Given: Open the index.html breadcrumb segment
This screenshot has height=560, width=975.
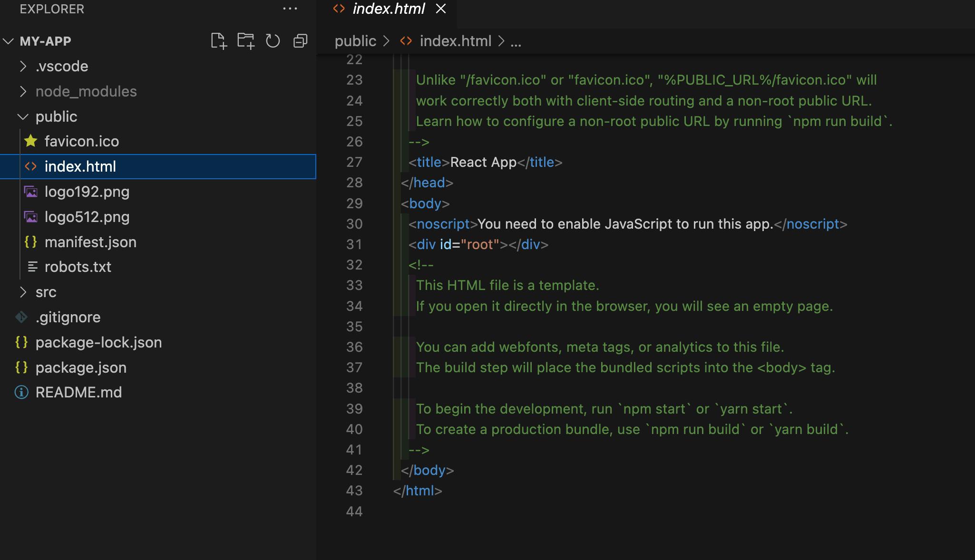Looking at the screenshot, I should [x=455, y=41].
